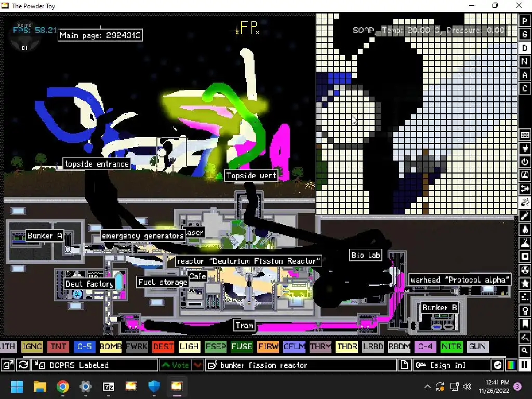Open the volume control in tray
Image resolution: width=532 pixels, height=399 pixels.
tap(467, 387)
